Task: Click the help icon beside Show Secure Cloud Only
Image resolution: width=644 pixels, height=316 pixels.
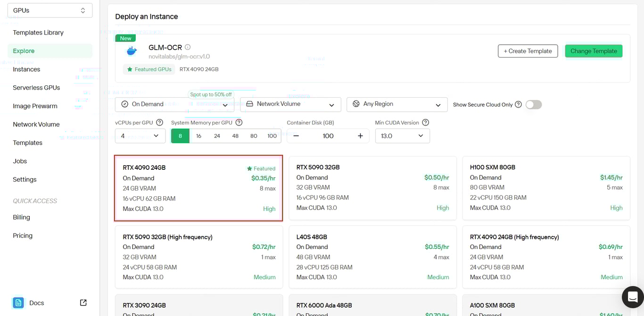Action: [x=519, y=104]
